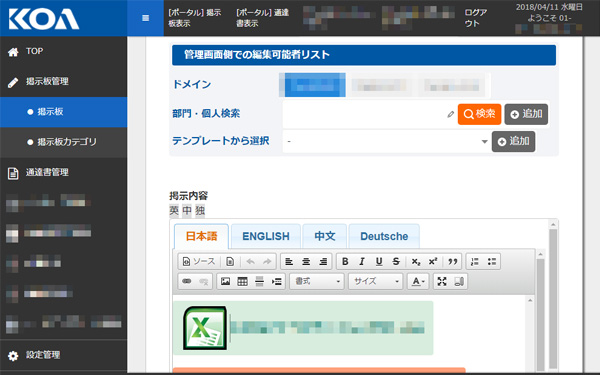Image resolution: width=600 pixels, height=375 pixels.
Task: Click the Excel file icon in editor
Action: 205,328
